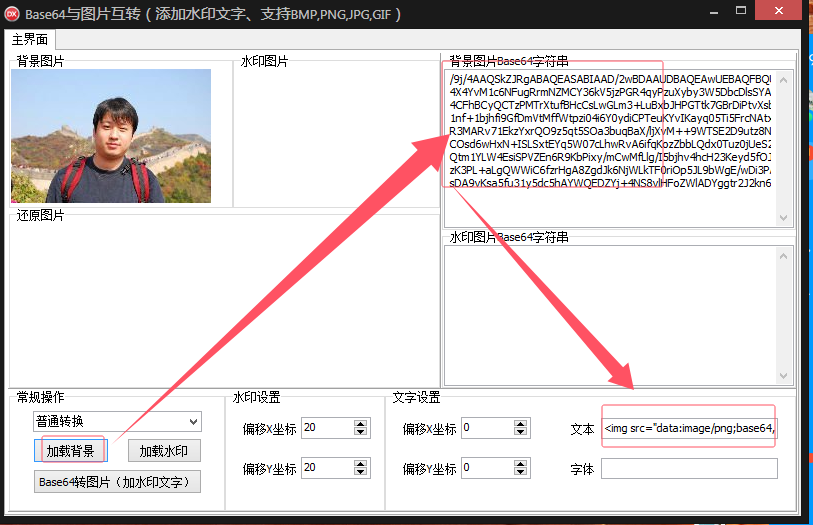Click the 加载水印 button
This screenshot has height=525, width=813.
click(x=164, y=451)
